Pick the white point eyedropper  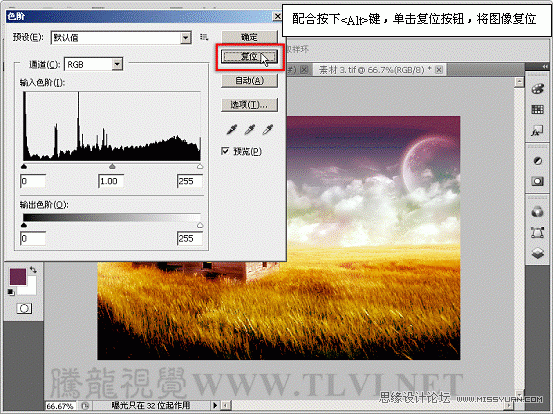pos(268,130)
